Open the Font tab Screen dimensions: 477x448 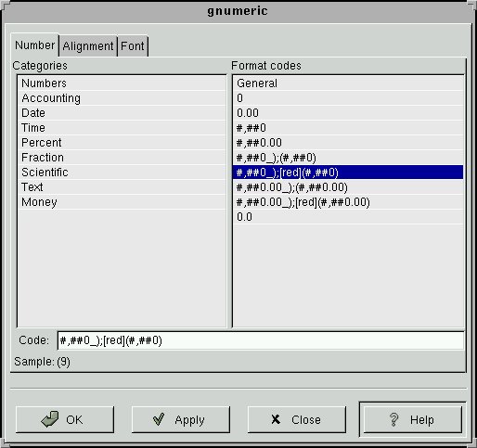[133, 46]
